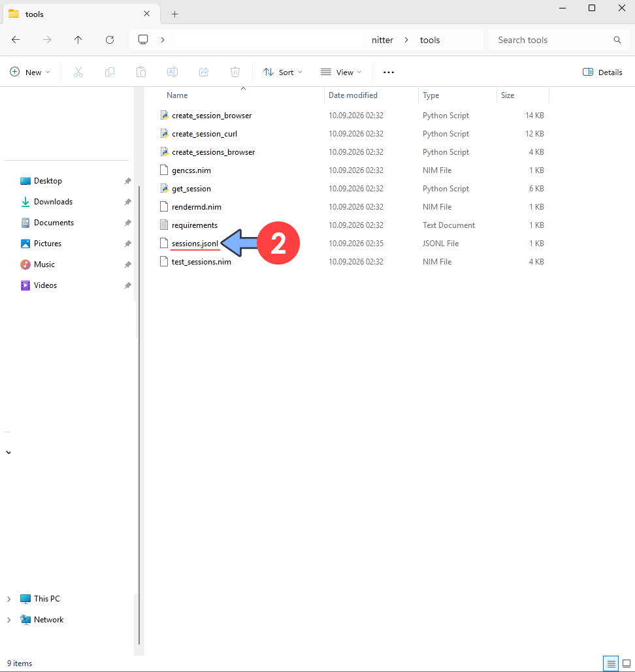
Task: Select the get_session Python script
Action: tap(191, 189)
